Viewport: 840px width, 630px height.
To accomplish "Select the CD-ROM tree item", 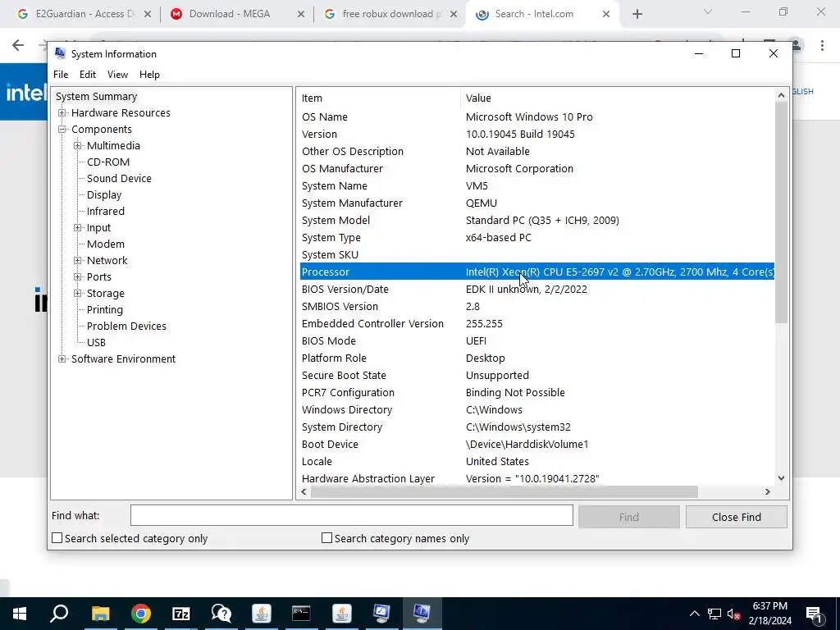I will [x=108, y=162].
